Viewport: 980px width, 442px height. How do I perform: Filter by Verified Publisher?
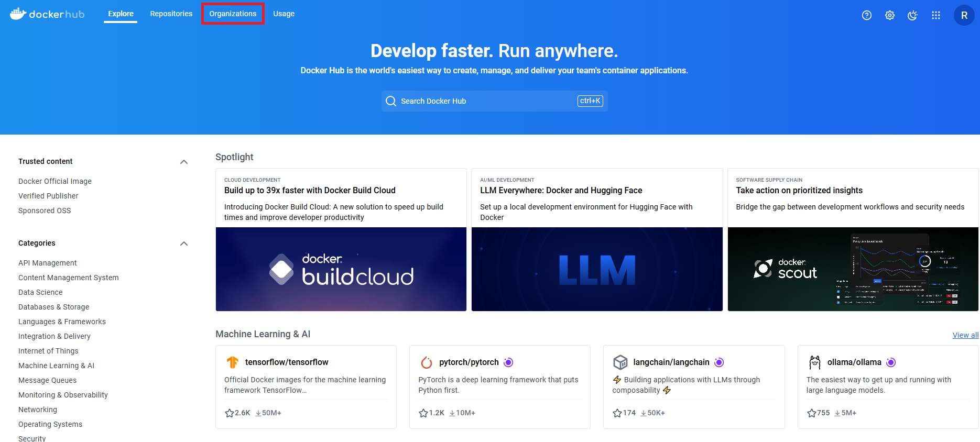point(48,196)
